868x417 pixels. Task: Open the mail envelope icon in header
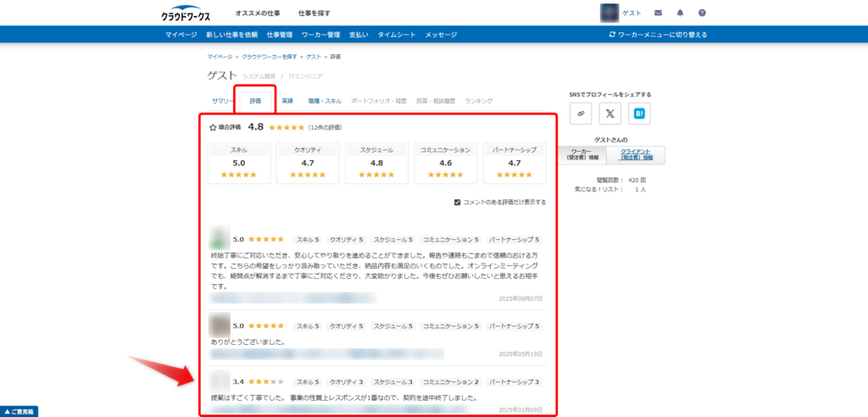(658, 14)
